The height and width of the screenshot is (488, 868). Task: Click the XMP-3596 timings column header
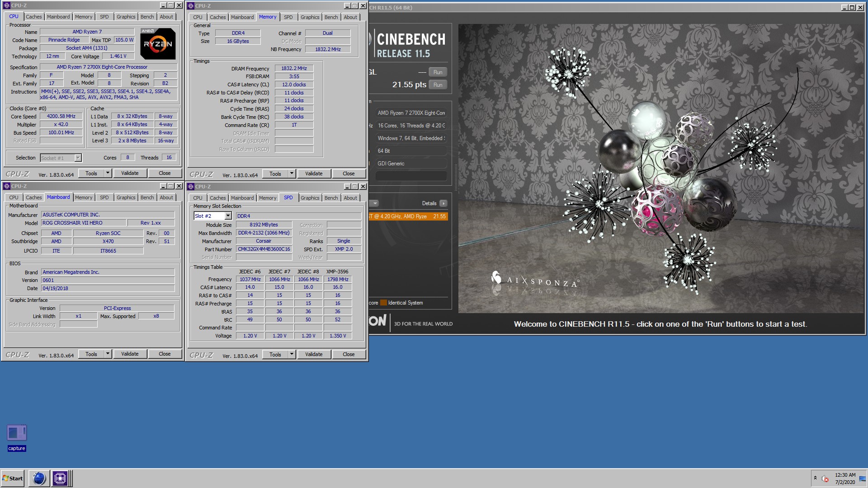click(x=337, y=272)
